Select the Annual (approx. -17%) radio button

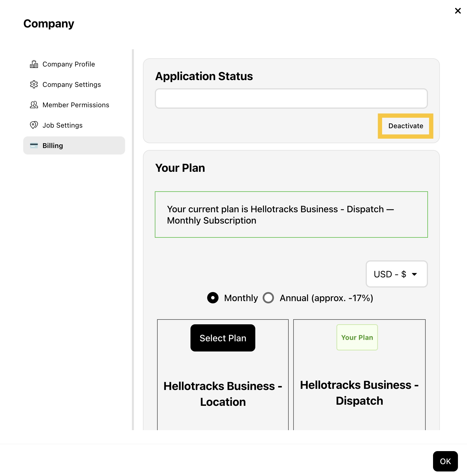click(x=268, y=298)
